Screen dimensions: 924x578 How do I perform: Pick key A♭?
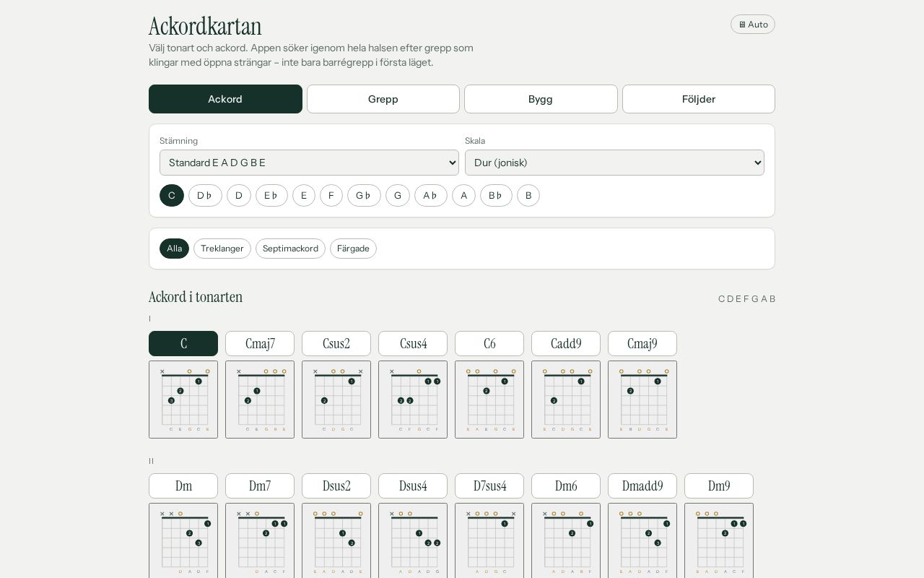[431, 196]
